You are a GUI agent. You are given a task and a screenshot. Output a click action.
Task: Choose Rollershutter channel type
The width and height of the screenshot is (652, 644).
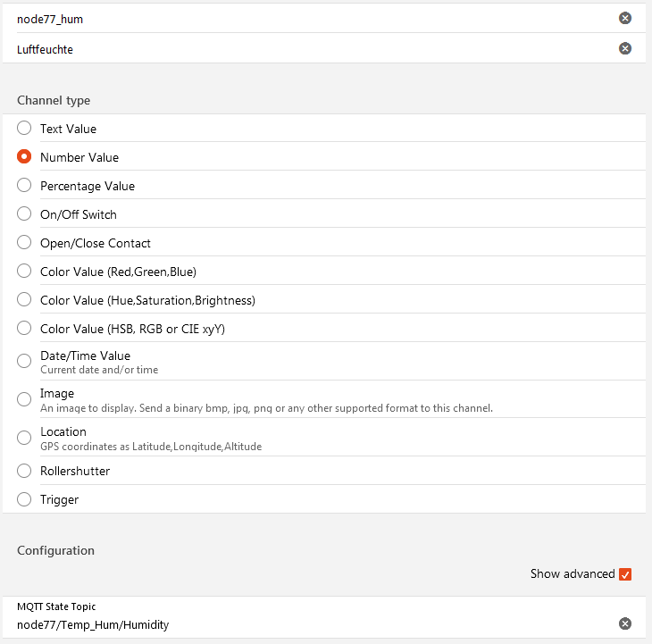pos(24,471)
